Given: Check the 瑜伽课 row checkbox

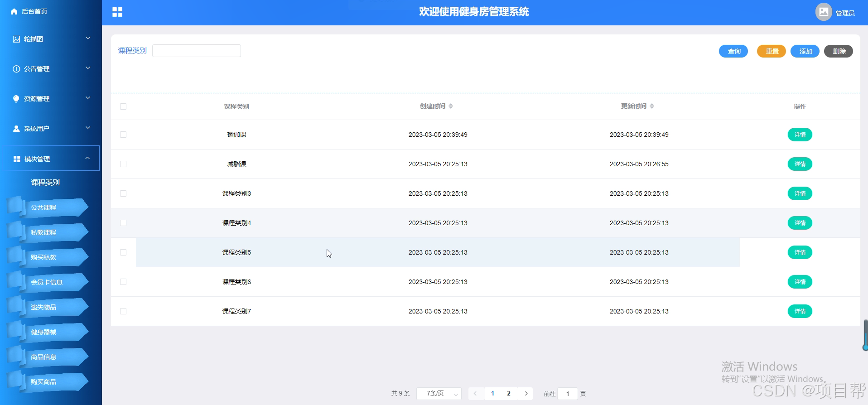Looking at the screenshot, I should coord(123,135).
